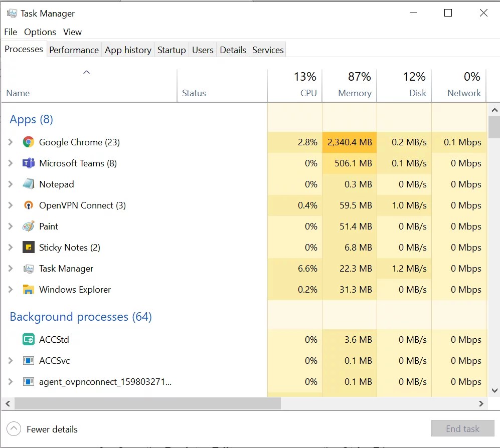This screenshot has height=448, width=500.
Task: Select the Windows Explorer process name
Action: [x=75, y=290]
